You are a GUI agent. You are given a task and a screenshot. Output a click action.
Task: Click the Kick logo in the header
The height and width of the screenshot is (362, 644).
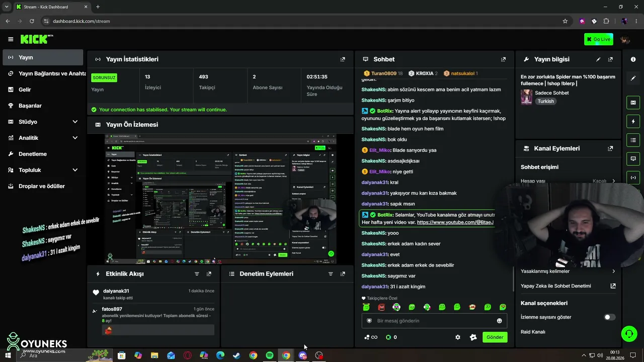click(x=37, y=39)
